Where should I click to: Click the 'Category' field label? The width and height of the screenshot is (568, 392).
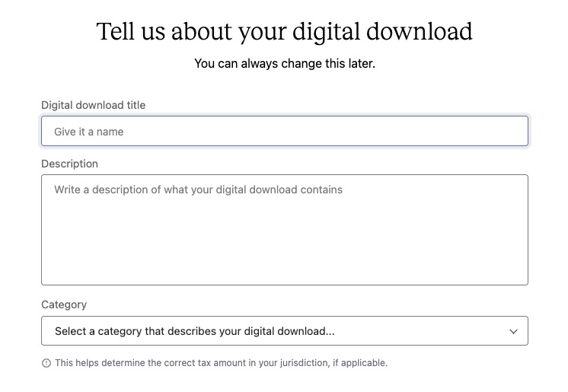[64, 304]
